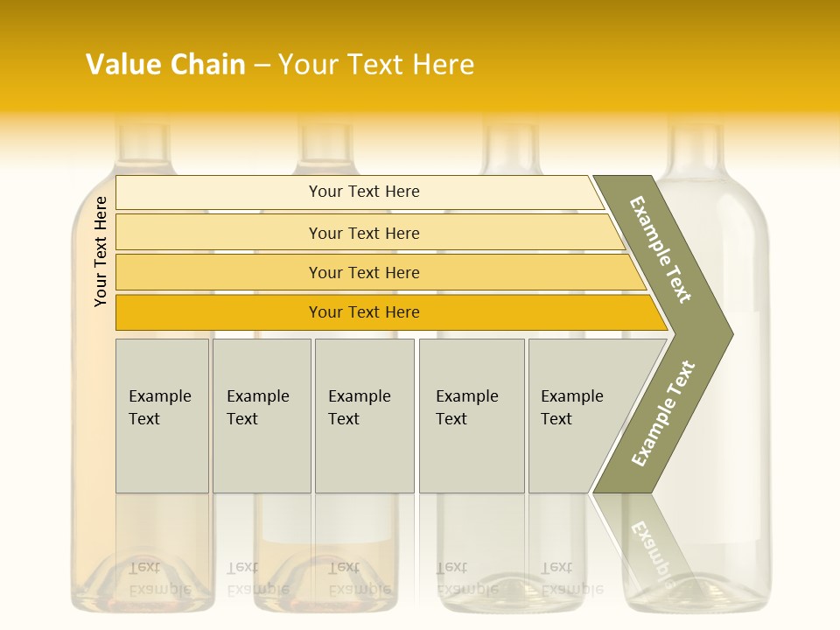
Task: Click the reflected chevron below the arrow
Action: point(646,542)
